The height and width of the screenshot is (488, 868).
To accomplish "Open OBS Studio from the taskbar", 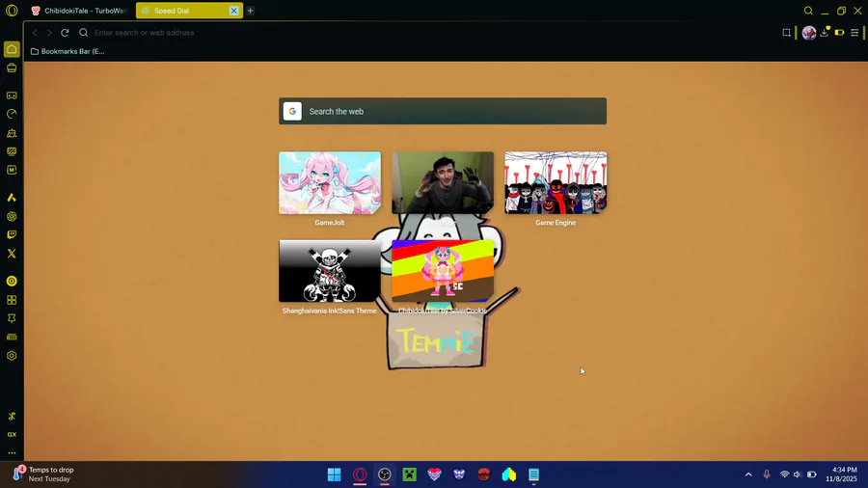I will click(385, 474).
